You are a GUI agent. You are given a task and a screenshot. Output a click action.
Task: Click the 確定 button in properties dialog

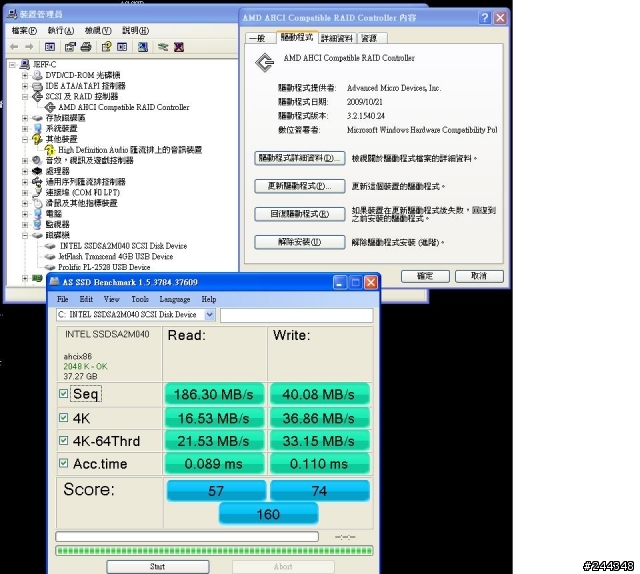(425, 276)
